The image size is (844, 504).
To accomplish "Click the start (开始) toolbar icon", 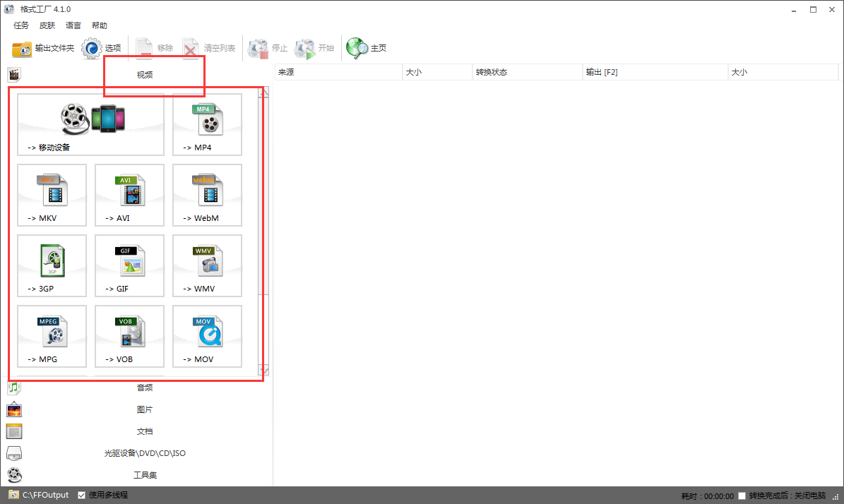I will [304, 49].
